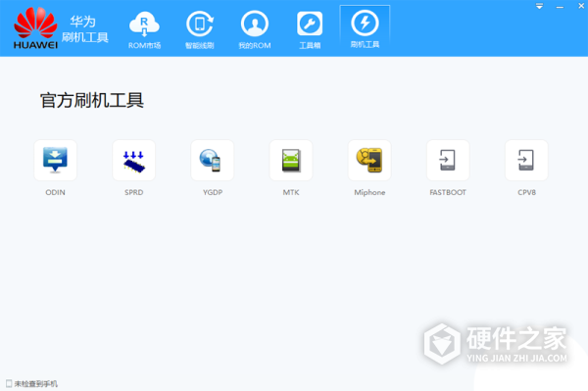Image resolution: width=588 pixels, height=391 pixels.
Task: Launch the FASTBOOT flashing tool
Action: tap(448, 161)
